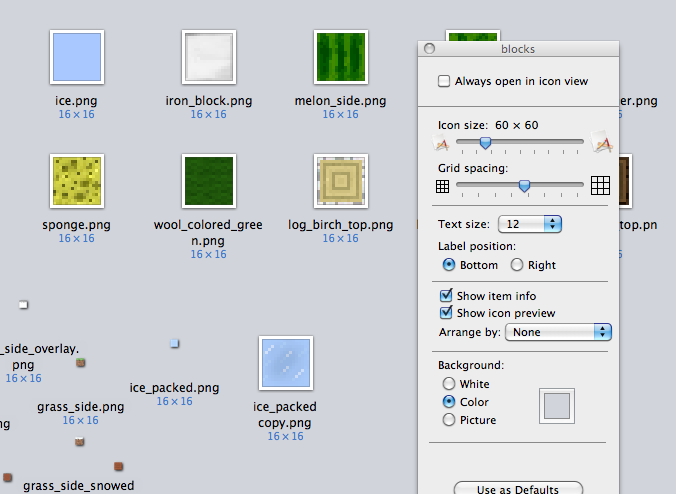Click the sponge.png file name
This screenshot has height=494, width=676.
pyautogui.click(x=76, y=225)
